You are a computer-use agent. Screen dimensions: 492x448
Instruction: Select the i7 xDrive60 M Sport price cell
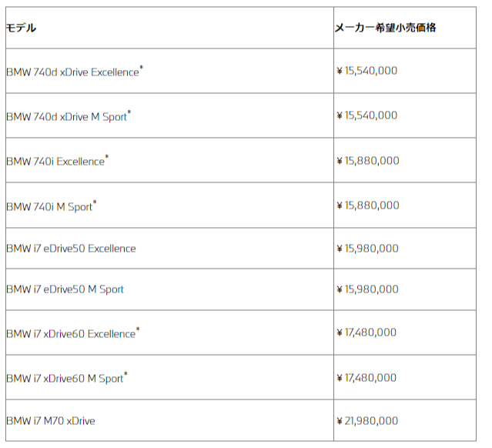coord(367,377)
